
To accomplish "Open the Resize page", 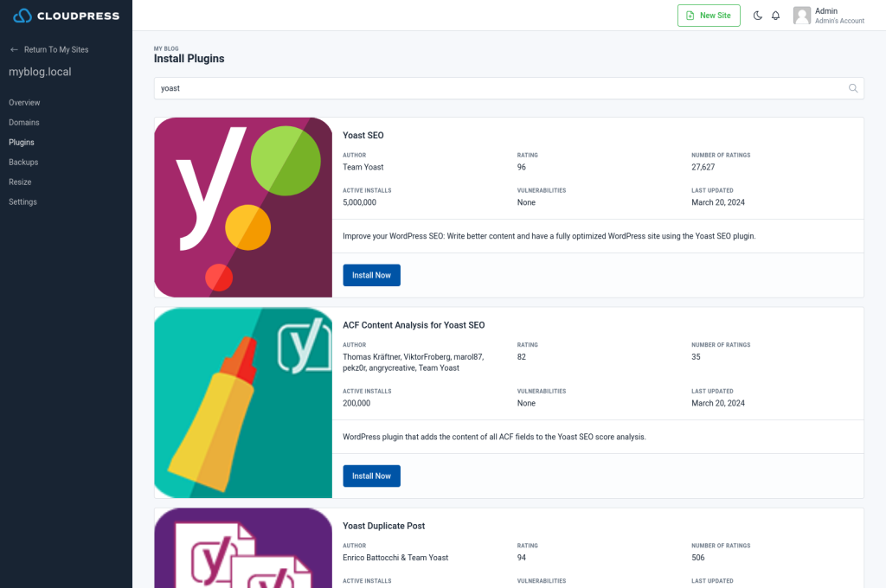I will (20, 182).
